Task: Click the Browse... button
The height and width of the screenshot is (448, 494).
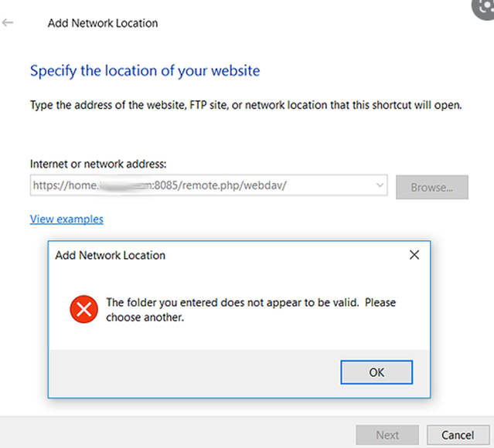Action: tap(432, 187)
